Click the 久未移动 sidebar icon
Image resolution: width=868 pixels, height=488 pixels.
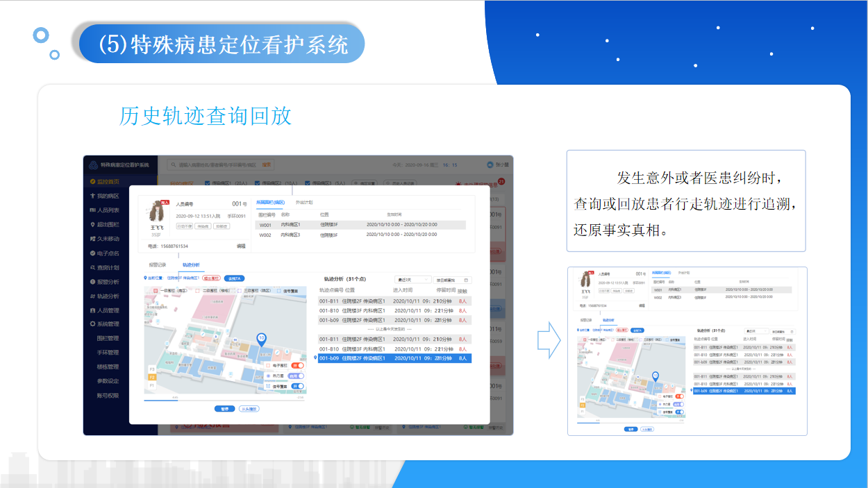click(92, 239)
